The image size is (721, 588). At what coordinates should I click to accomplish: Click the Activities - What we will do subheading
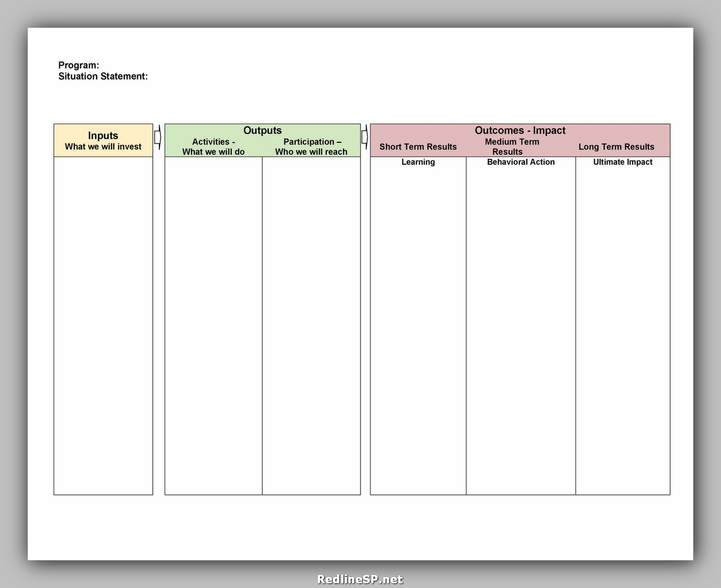click(x=213, y=146)
